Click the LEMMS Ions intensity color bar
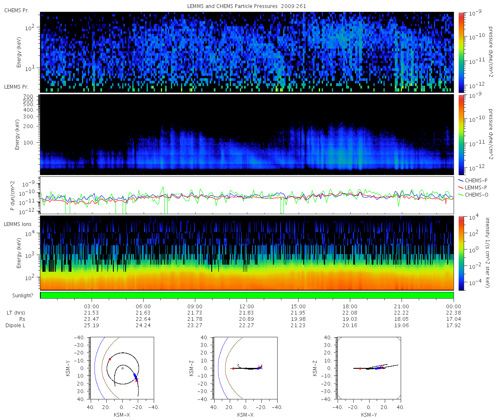504x420 pixels. coord(461,253)
